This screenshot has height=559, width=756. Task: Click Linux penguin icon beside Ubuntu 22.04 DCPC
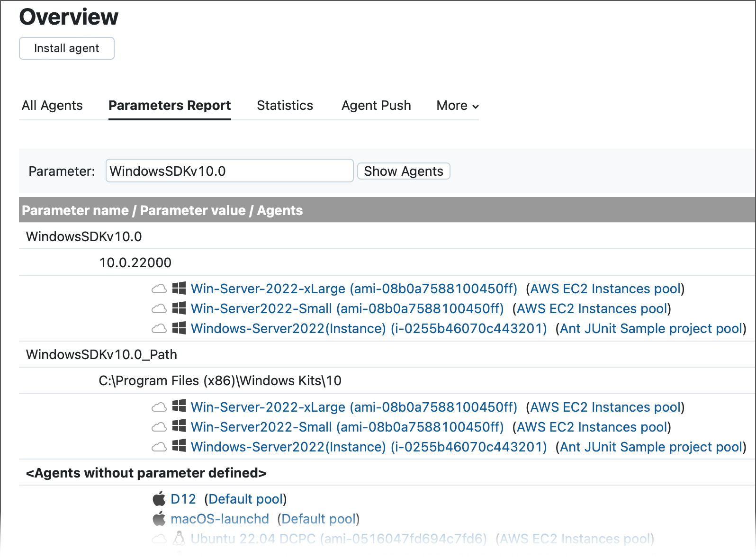pyautogui.click(x=179, y=539)
